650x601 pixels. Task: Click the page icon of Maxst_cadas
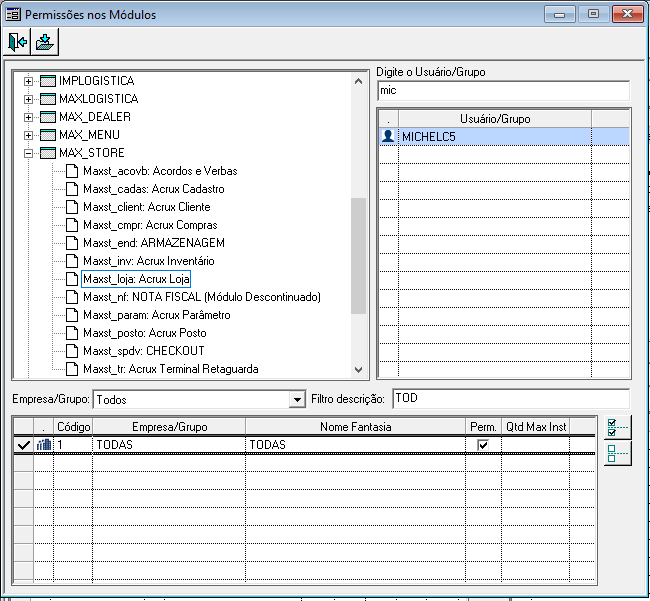(x=72, y=189)
